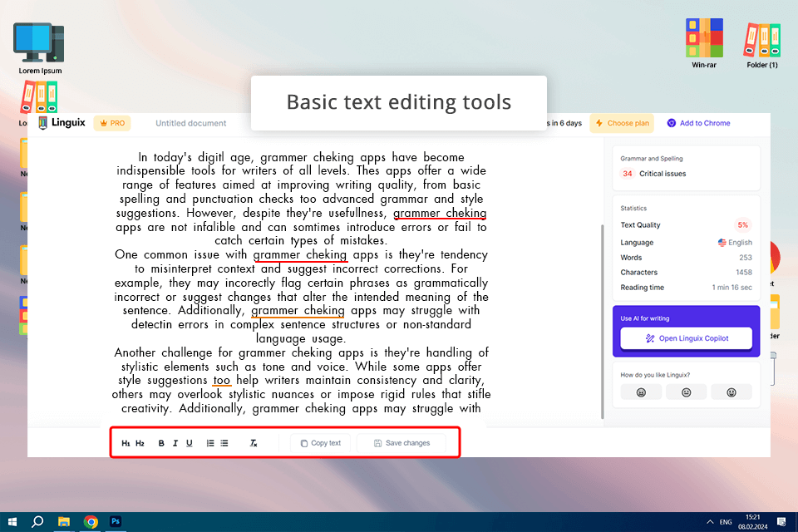The height and width of the screenshot is (532, 798).
Task: Select the sad face rating emoji
Action: click(641, 392)
